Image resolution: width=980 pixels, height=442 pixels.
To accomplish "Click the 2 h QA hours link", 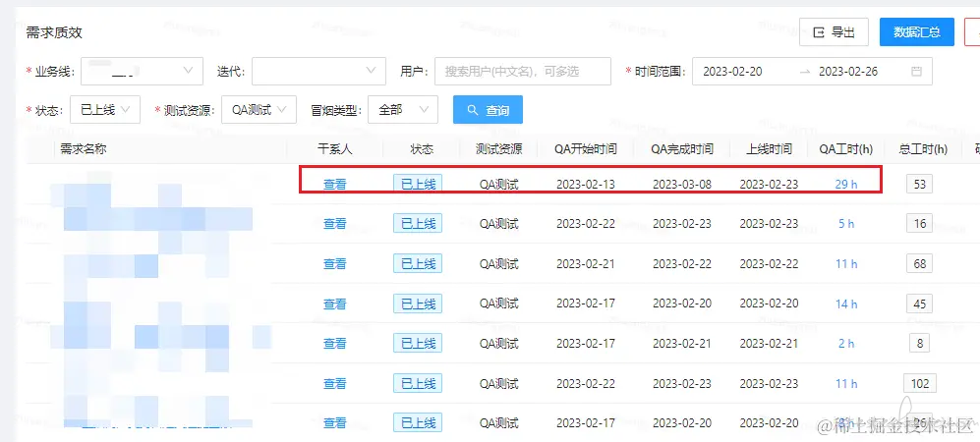I will pyautogui.click(x=846, y=343).
